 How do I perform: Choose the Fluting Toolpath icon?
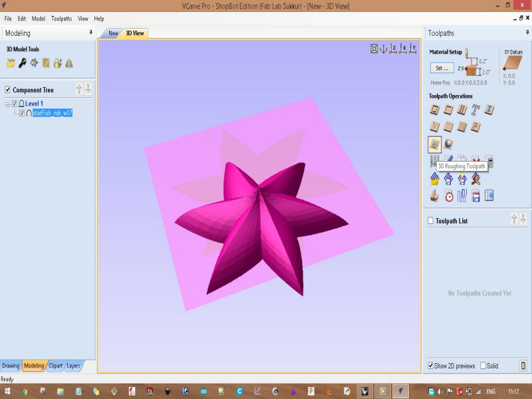[448, 126]
